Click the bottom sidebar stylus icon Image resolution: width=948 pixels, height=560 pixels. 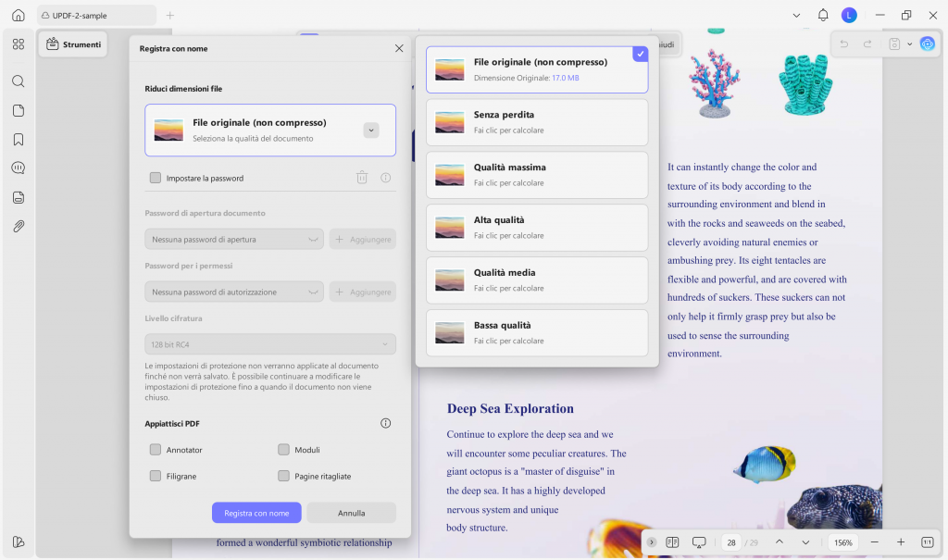click(x=19, y=541)
